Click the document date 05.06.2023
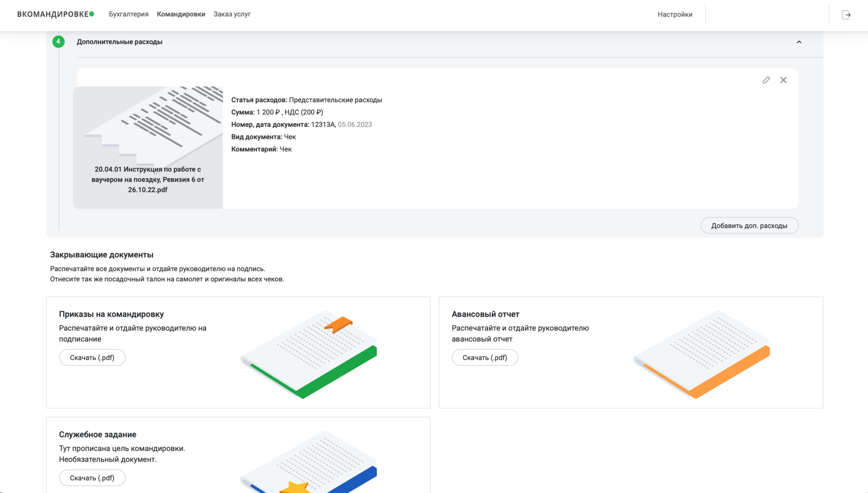This screenshot has height=493, width=868. point(355,124)
